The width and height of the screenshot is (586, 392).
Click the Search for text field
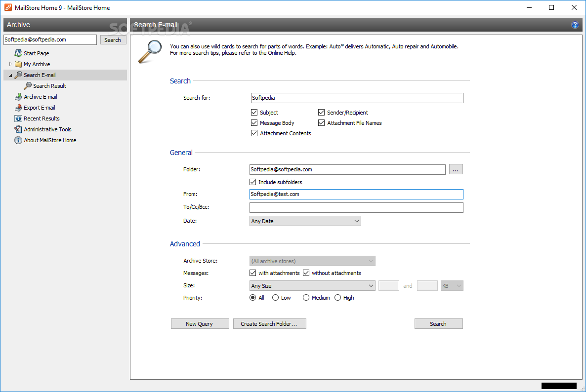pos(357,98)
